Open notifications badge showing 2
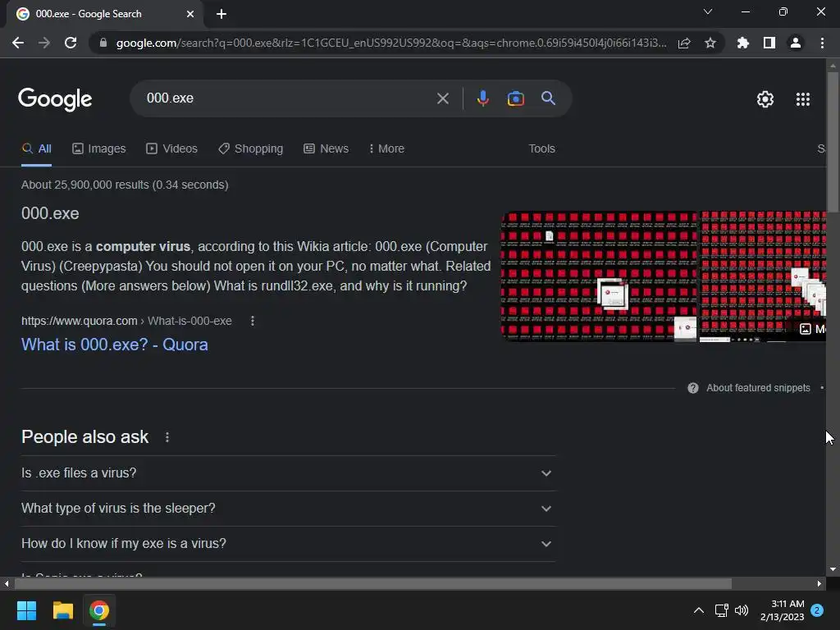Image resolution: width=840 pixels, height=630 pixels. (817, 610)
